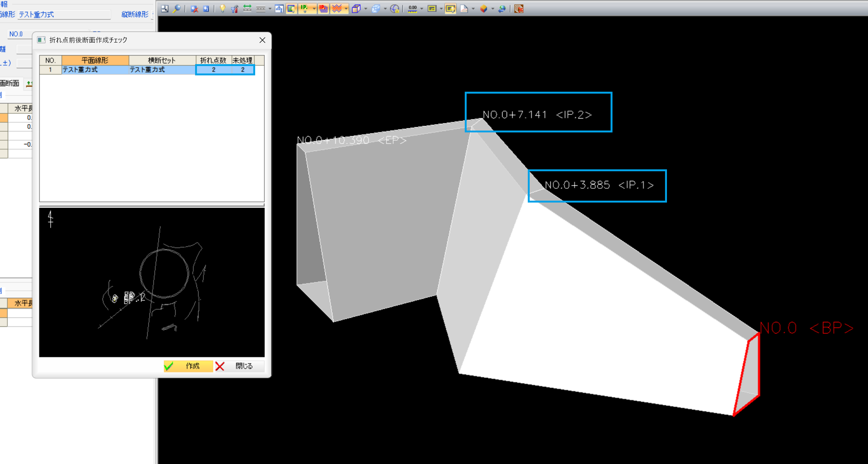This screenshot has height=464, width=868.
Task: Click the yellow dashed frame icon
Action: point(432,9)
